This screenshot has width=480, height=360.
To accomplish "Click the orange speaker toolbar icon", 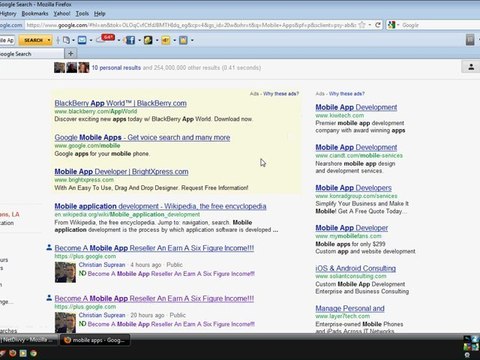I will point(166,40).
